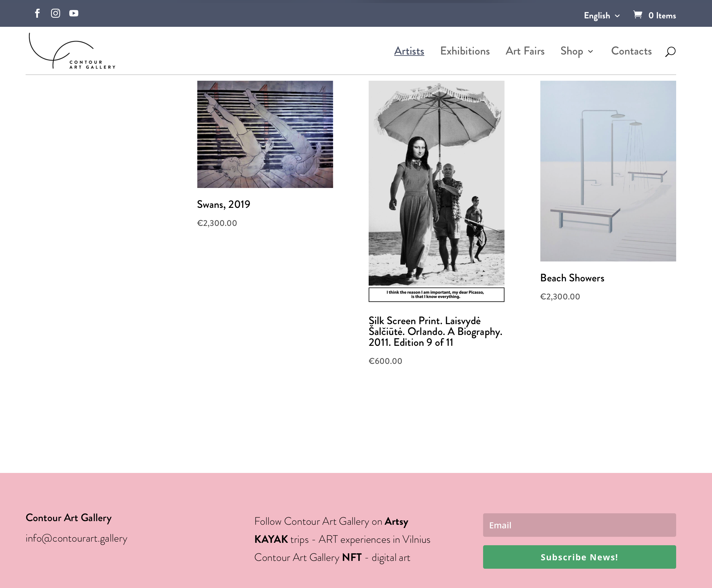This screenshot has width=712, height=588.
Task: Click info@contourart.gallery email link
Action: [x=77, y=539]
